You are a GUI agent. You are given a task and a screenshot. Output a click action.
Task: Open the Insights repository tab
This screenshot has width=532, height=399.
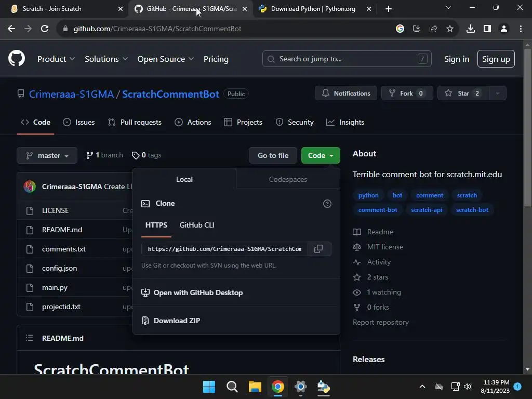[x=345, y=122]
